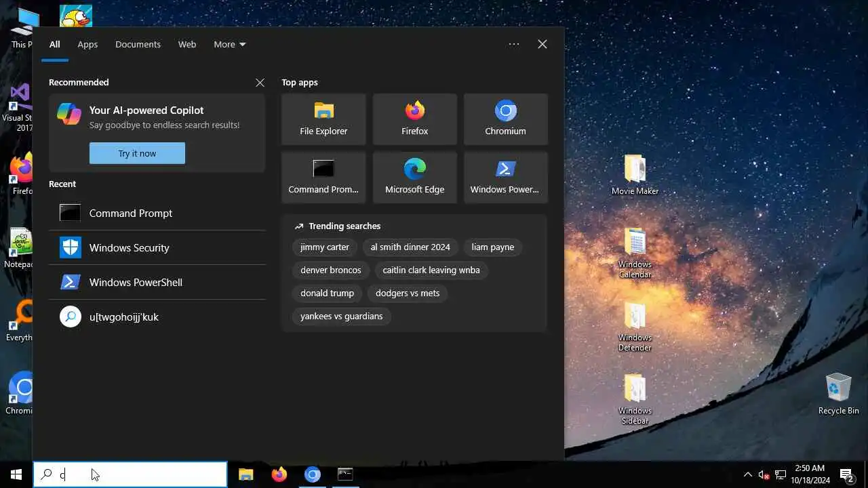
Task: Dismiss the Recommended Copilot card
Action: [260, 82]
